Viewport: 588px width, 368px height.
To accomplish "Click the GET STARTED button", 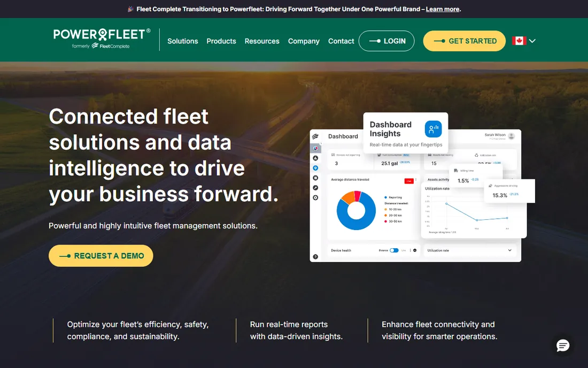I will pyautogui.click(x=464, y=41).
